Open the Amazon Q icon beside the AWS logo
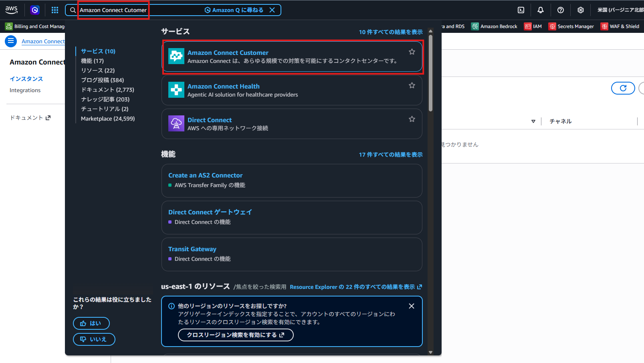Viewport: 644px width, 363px height. click(35, 10)
